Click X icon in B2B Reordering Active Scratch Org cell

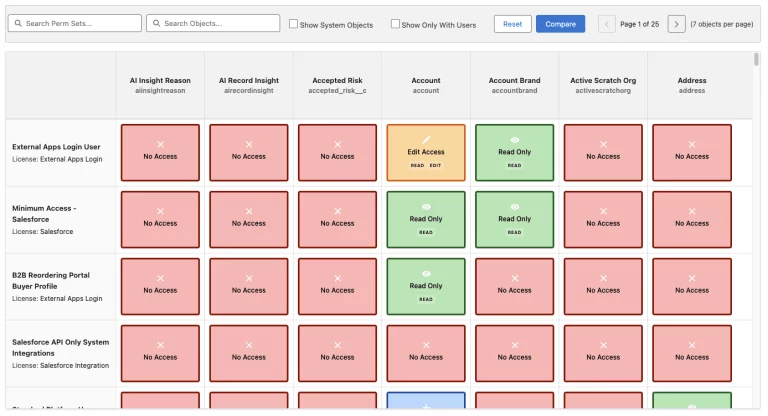(603, 278)
